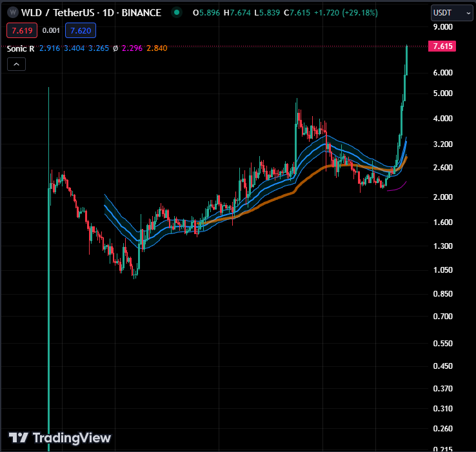Click the magenta Sonic R value 2.296
The image size is (476, 452).
pos(132,48)
